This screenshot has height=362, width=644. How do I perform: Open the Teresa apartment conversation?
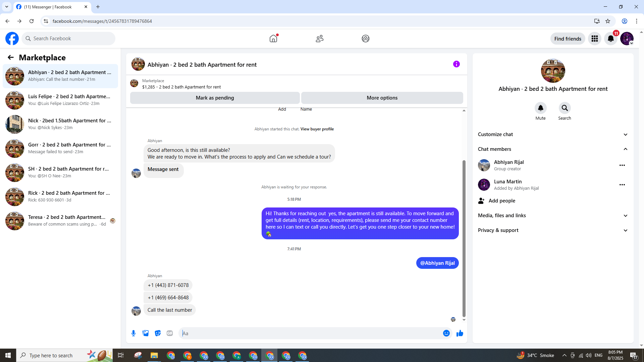pyautogui.click(x=60, y=221)
